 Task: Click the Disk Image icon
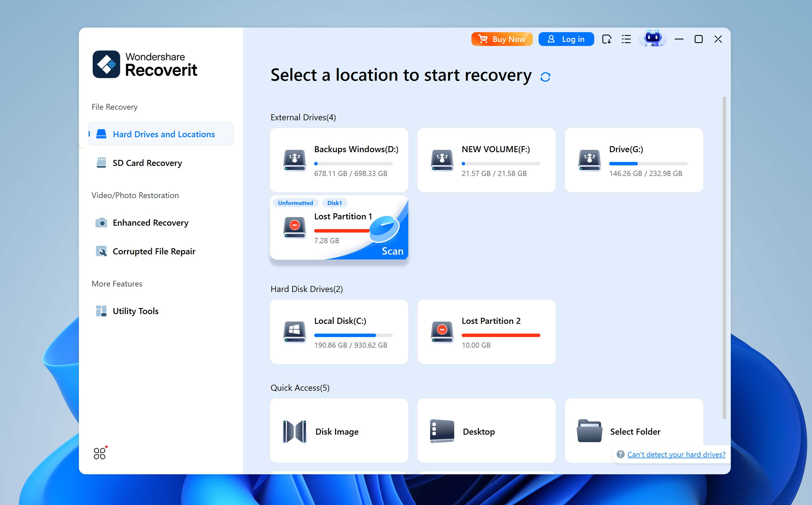pyautogui.click(x=294, y=432)
